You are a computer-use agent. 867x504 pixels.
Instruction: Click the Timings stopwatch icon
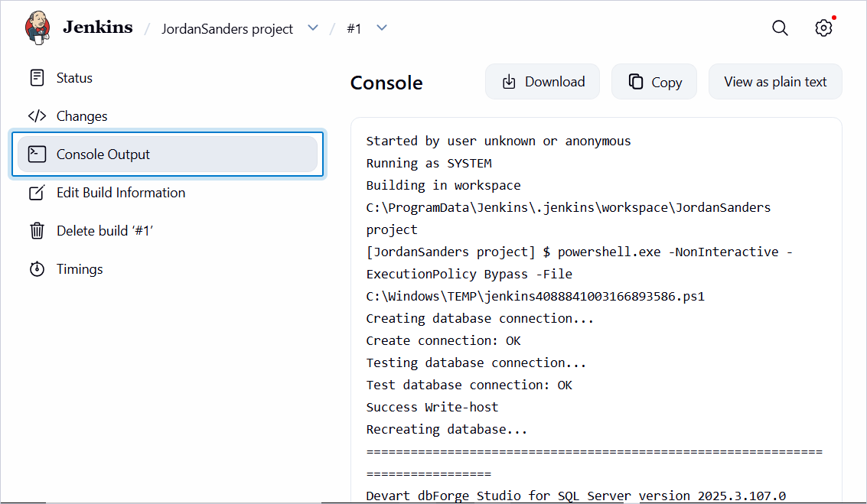(x=37, y=268)
